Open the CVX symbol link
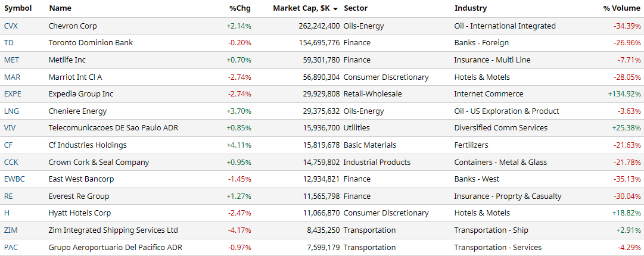The height and width of the screenshot is (256, 644). tap(11, 26)
